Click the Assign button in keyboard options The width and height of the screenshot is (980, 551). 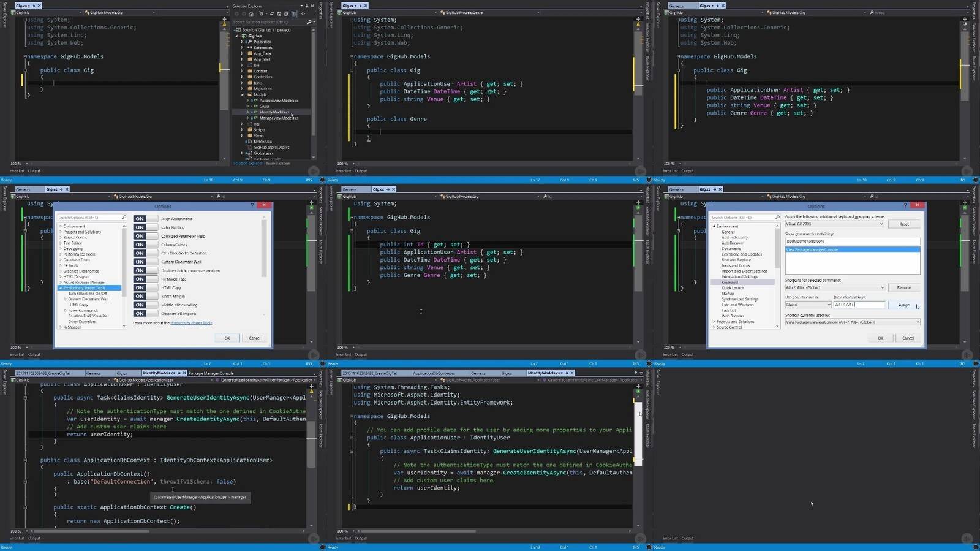tap(903, 305)
